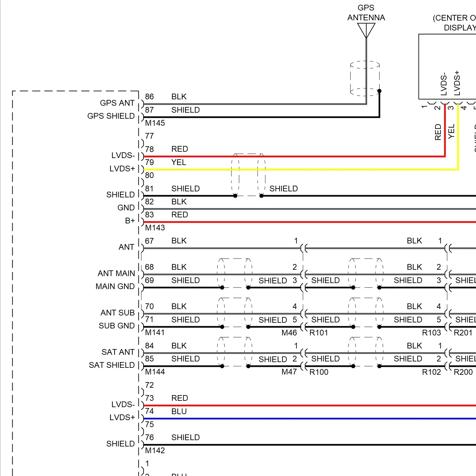The image size is (476, 476).
Task: Click the ANT MAIN terminal label
Action: [x=116, y=273]
